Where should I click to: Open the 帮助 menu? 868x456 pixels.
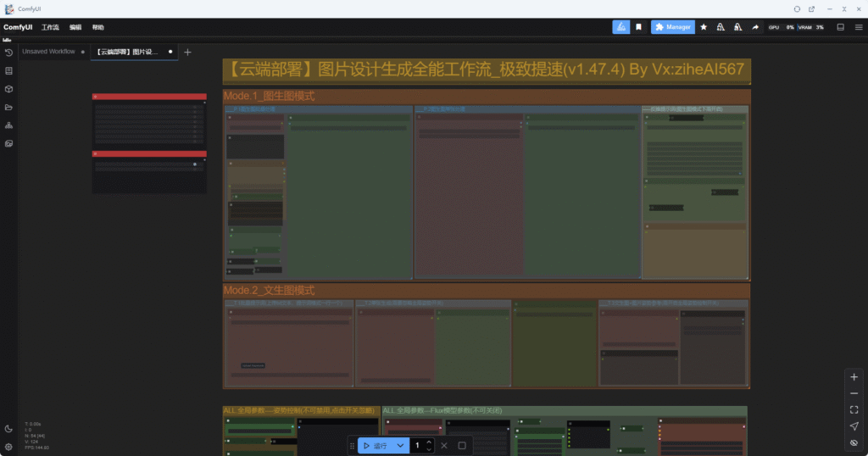tap(98, 27)
